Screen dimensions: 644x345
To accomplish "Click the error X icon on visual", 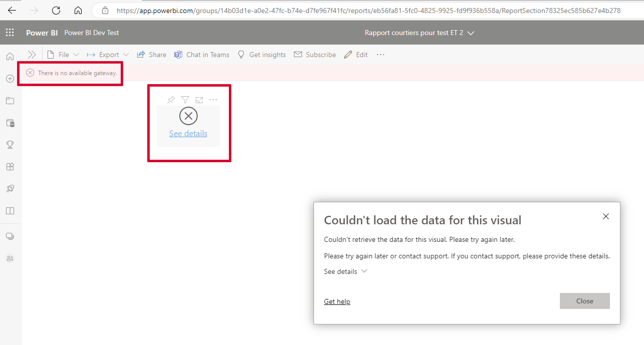I will [x=188, y=116].
